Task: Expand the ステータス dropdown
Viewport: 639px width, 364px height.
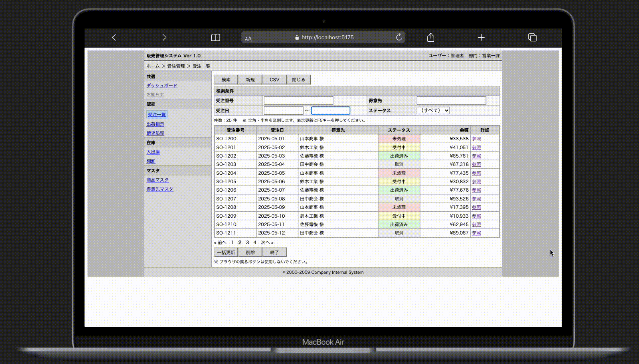Action: [433, 110]
